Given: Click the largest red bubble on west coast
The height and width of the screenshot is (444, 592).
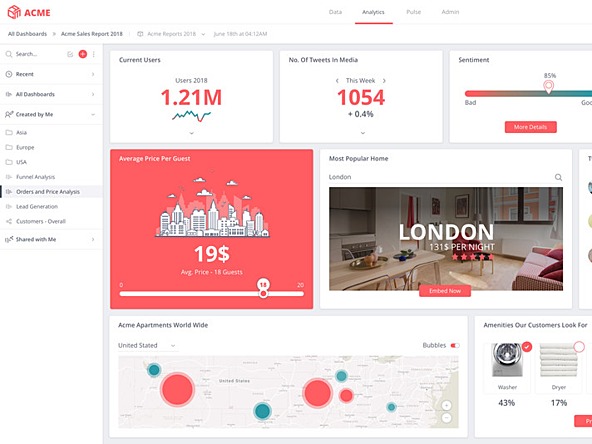Looking at the screenshot, I should click(177, 389).
